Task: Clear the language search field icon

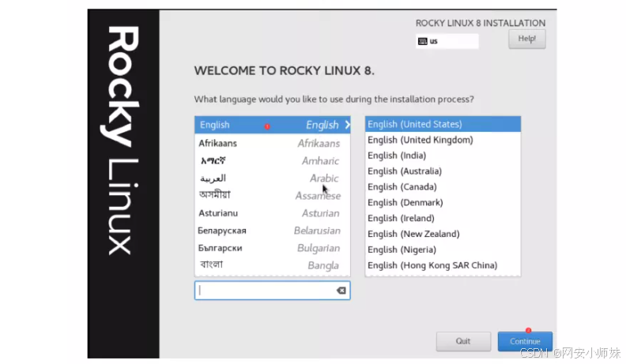Action: 341,291
